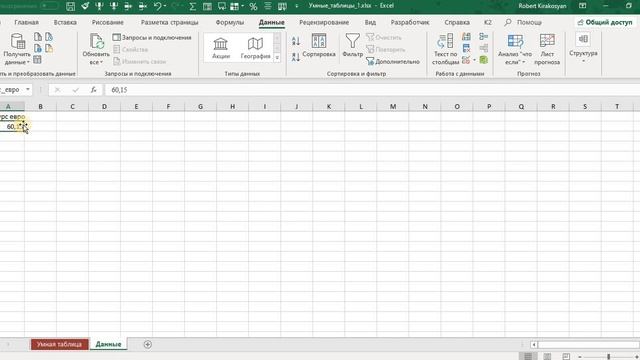Click the Помощь search field

(524, 22)
